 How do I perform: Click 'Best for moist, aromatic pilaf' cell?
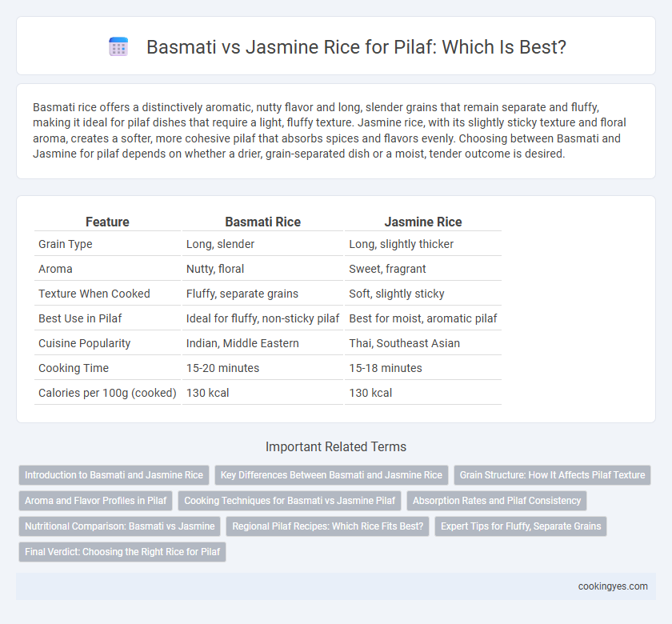[423, 318]
